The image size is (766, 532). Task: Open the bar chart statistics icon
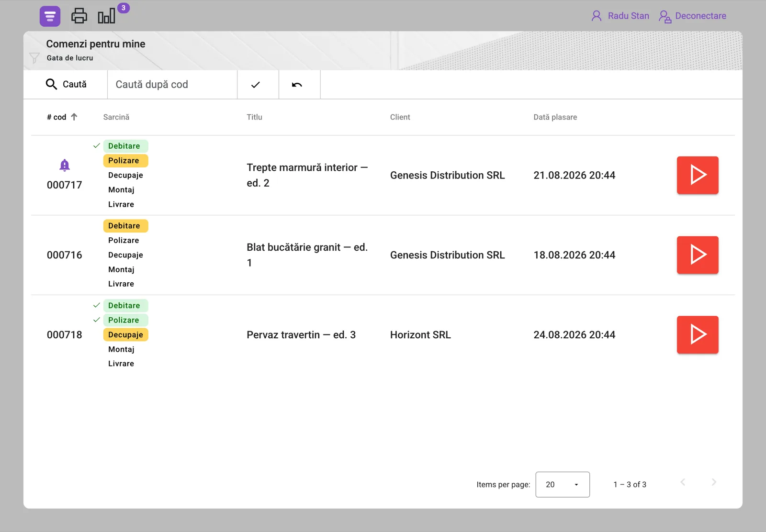click(107, 16)
